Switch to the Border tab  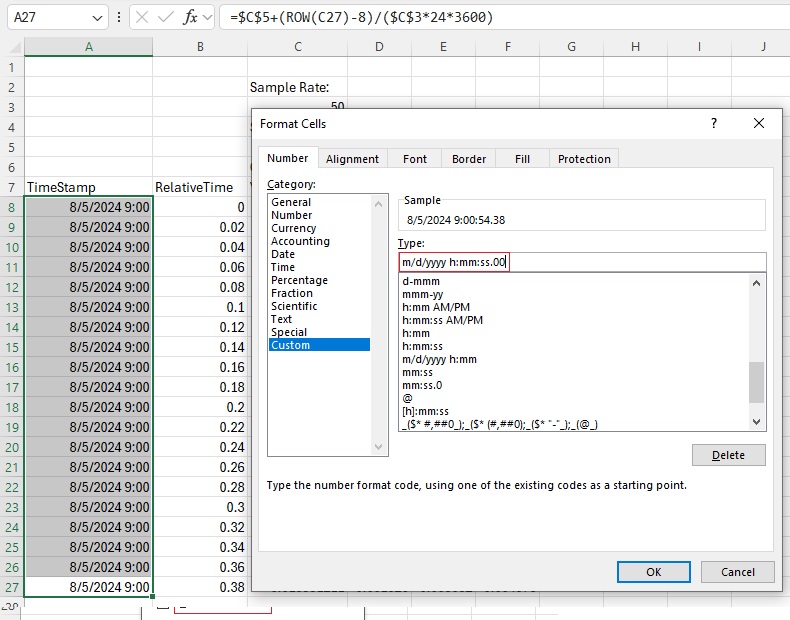click(x=469, y=159)
